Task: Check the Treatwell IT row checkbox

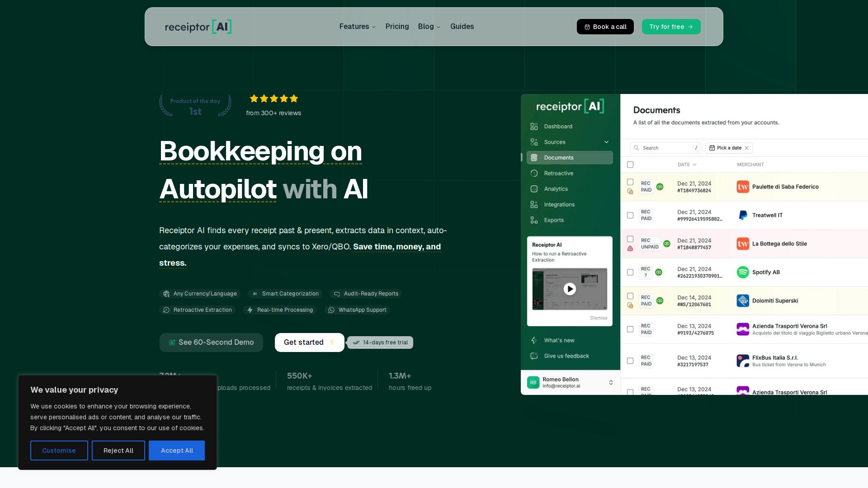Action: [x=630, y=215]
